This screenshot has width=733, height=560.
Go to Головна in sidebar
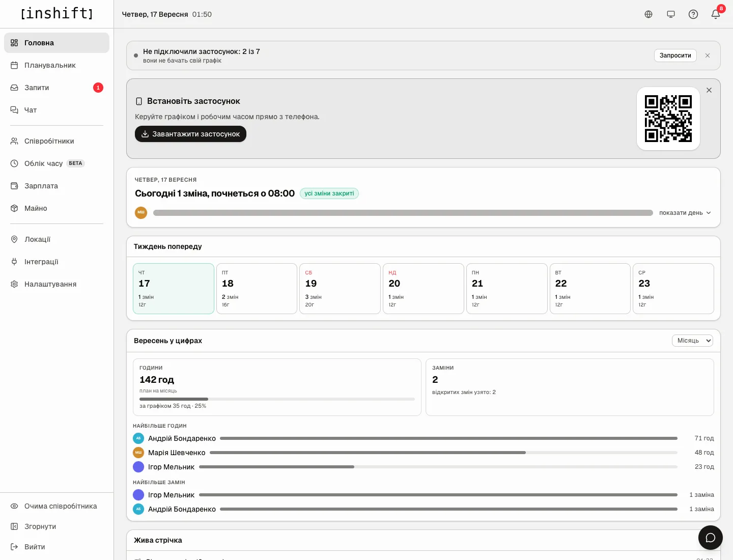tap(57, 43)
